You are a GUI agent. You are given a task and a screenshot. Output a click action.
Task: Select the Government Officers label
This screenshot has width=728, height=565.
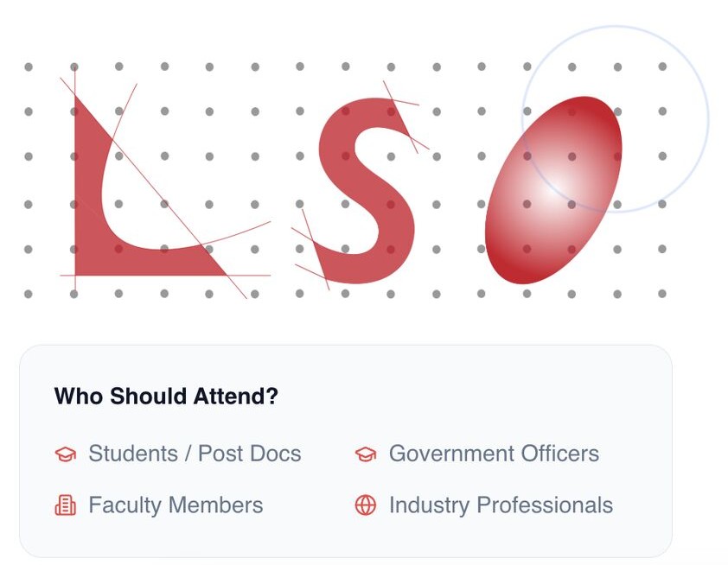tap(494, 454)
